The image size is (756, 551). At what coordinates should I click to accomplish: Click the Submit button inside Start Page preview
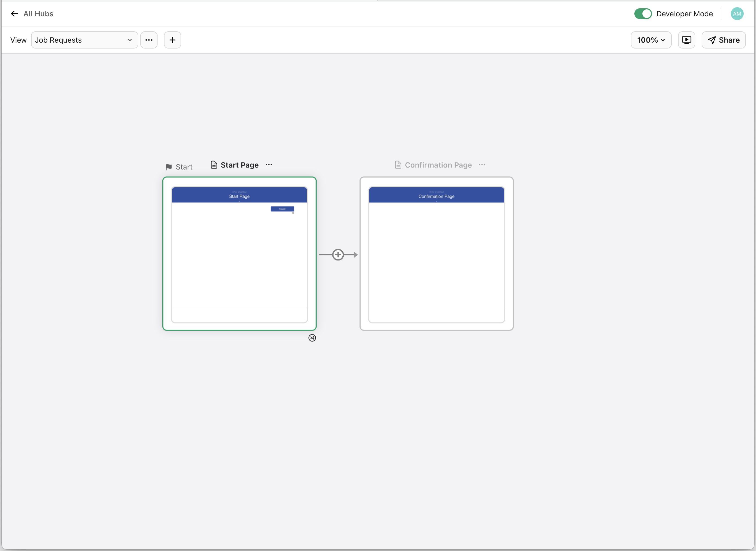click(282, 209)
